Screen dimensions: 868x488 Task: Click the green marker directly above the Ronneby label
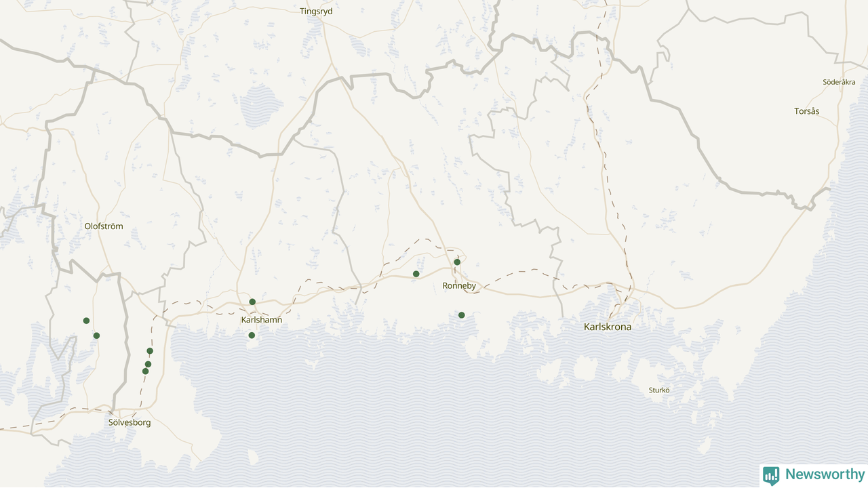point(457,262)
